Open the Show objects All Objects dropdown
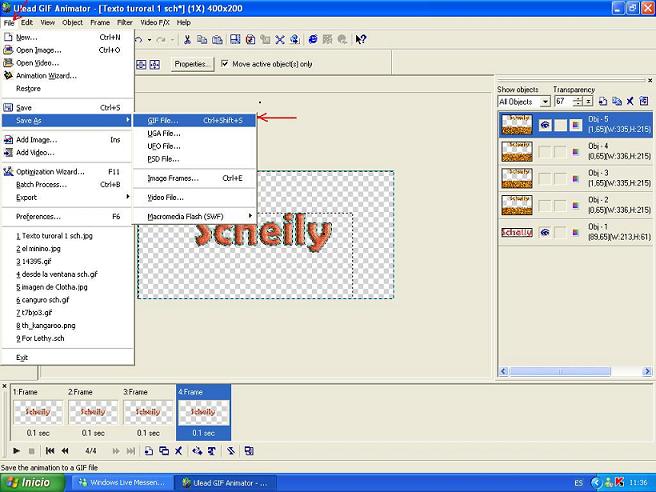The width and height of the screenshot is (656, 492). pyautogui.click(x=545, y=102)
